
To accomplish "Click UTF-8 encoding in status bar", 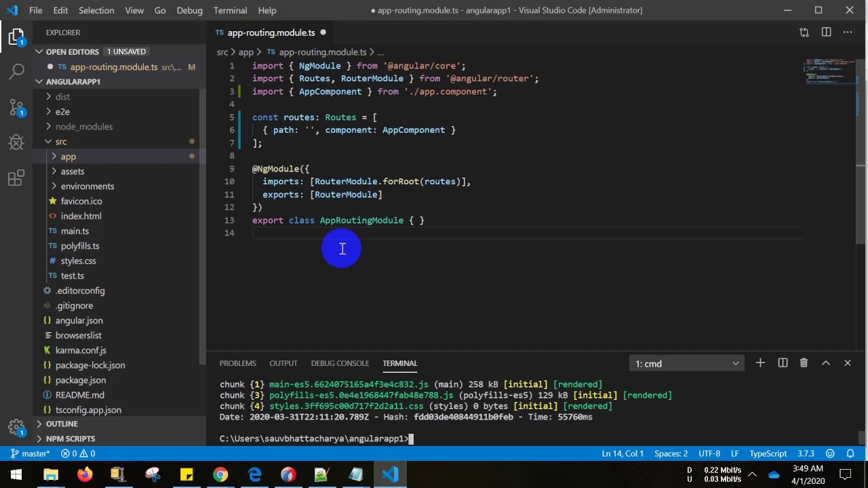I will click(x=709, y=453).
